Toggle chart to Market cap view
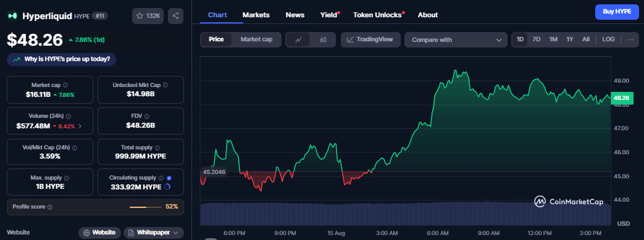 [256, 39]
